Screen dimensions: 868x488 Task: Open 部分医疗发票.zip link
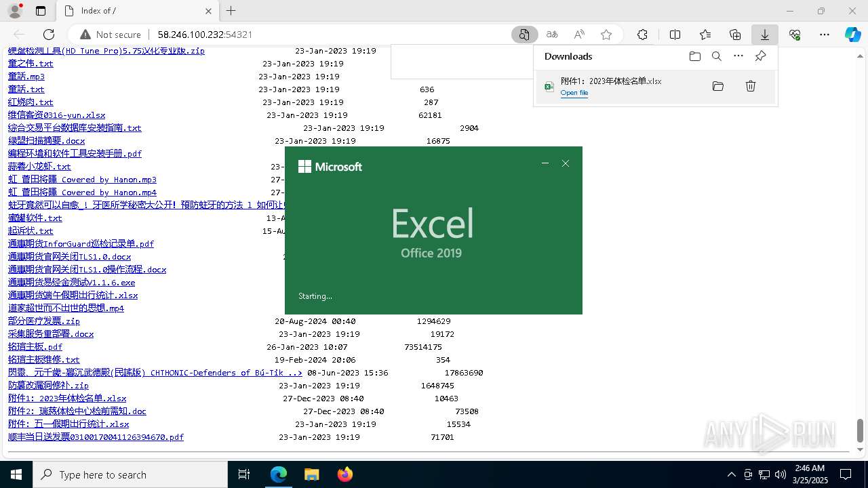[44, 321]
